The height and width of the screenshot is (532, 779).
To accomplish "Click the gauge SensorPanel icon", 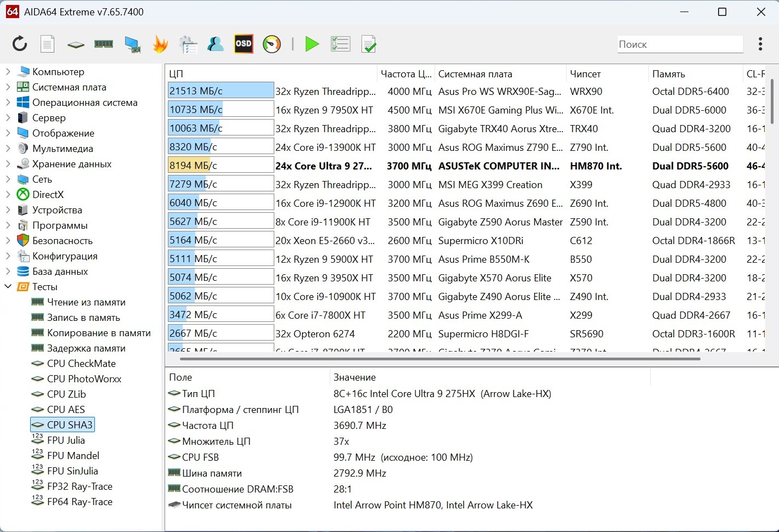I will click(x=272, y=44).
